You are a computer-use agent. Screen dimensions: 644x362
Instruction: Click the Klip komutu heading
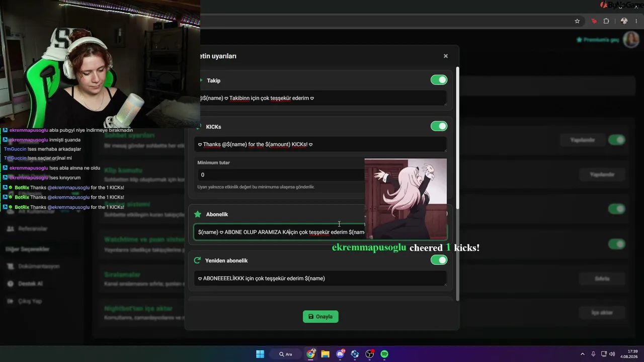pos(123,170)
